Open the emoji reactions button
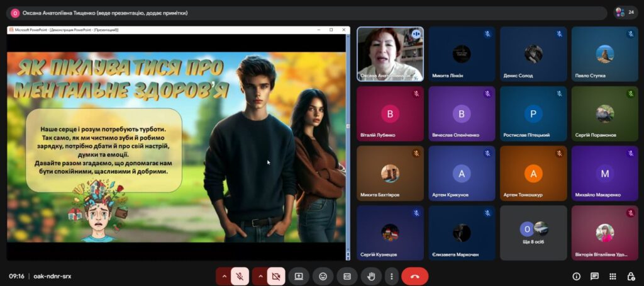The height and width of the screenshot is (286, 644). pos(323,277)
